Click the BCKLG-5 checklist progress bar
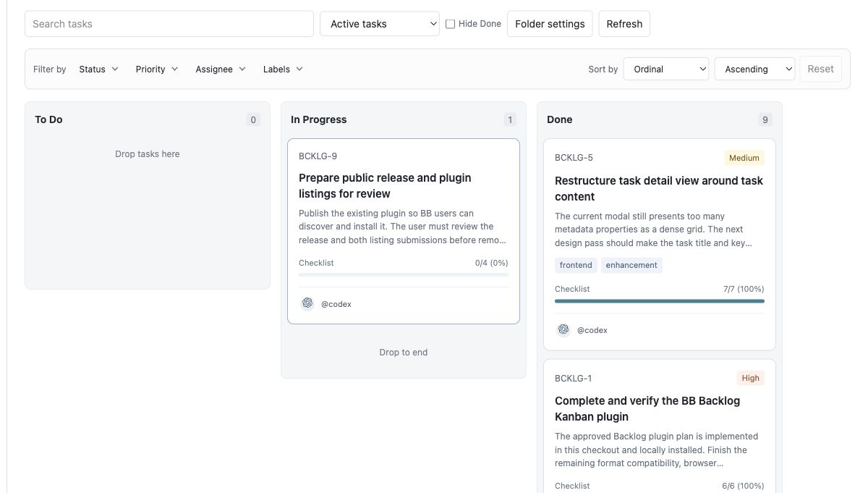 pyautogui.click(x=660, y=300)
